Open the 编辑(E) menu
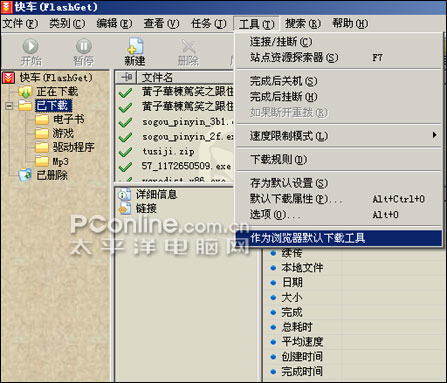447x383 pixels. click(x=114, y=24)
